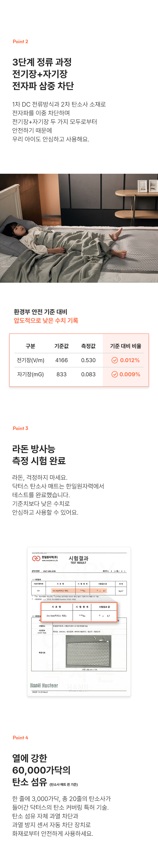Click the orange Point 2 label

coord(21,41)
